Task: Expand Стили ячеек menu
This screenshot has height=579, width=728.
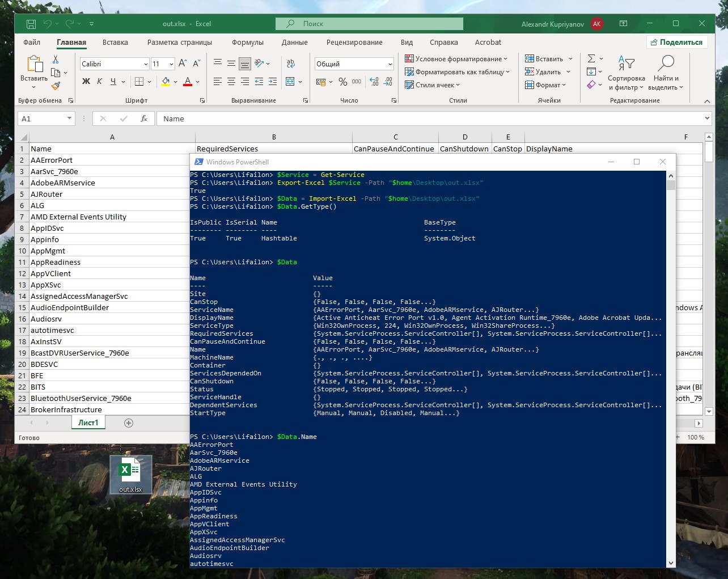Action: (x=432, y=85)
